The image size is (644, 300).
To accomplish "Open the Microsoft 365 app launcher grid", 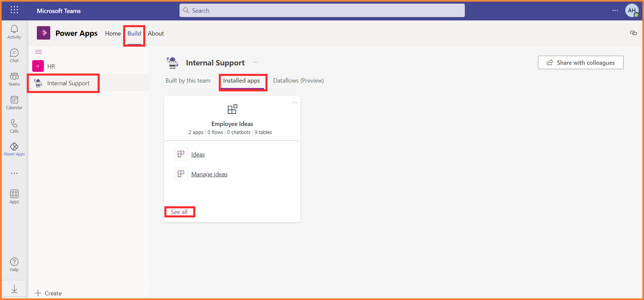I will point(14,10).
